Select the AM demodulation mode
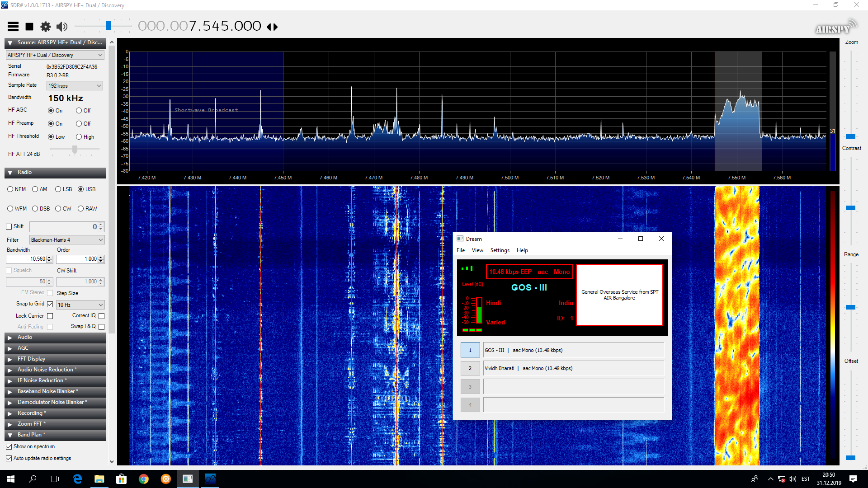 [x=35, y=189]
